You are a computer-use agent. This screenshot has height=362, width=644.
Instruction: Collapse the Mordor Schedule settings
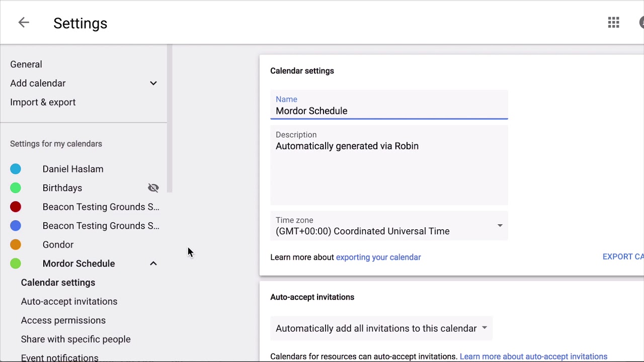153,263
